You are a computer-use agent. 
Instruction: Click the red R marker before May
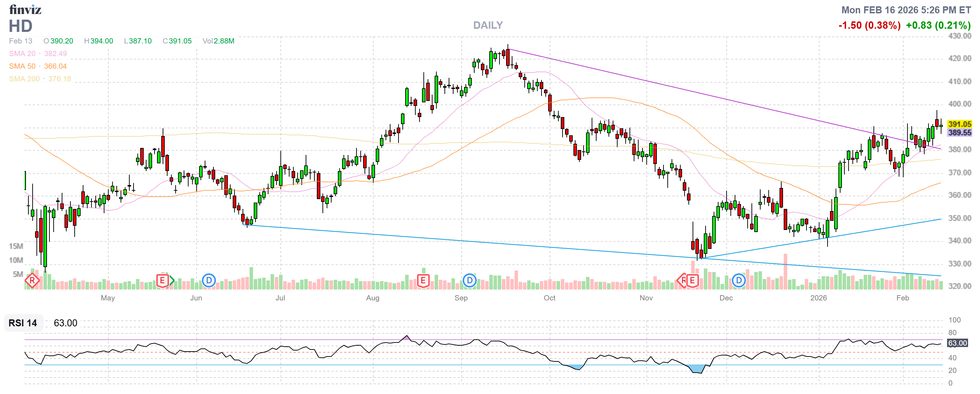pos(32,281)
